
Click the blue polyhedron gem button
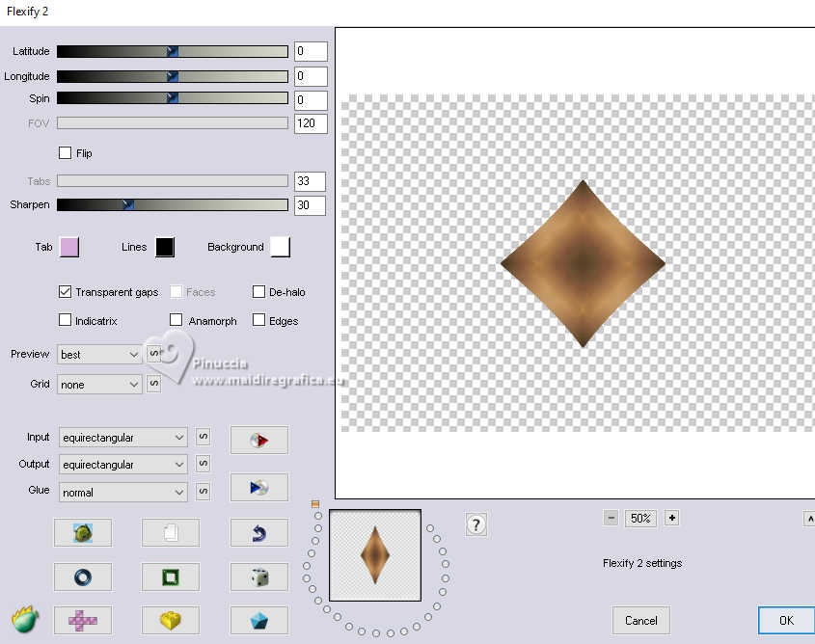pos(258,620)
